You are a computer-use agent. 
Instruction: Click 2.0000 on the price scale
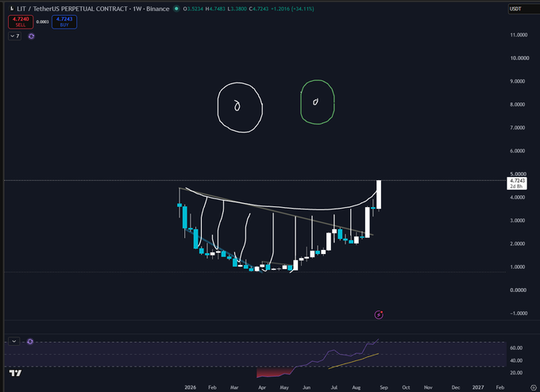(x=517, y=244)
